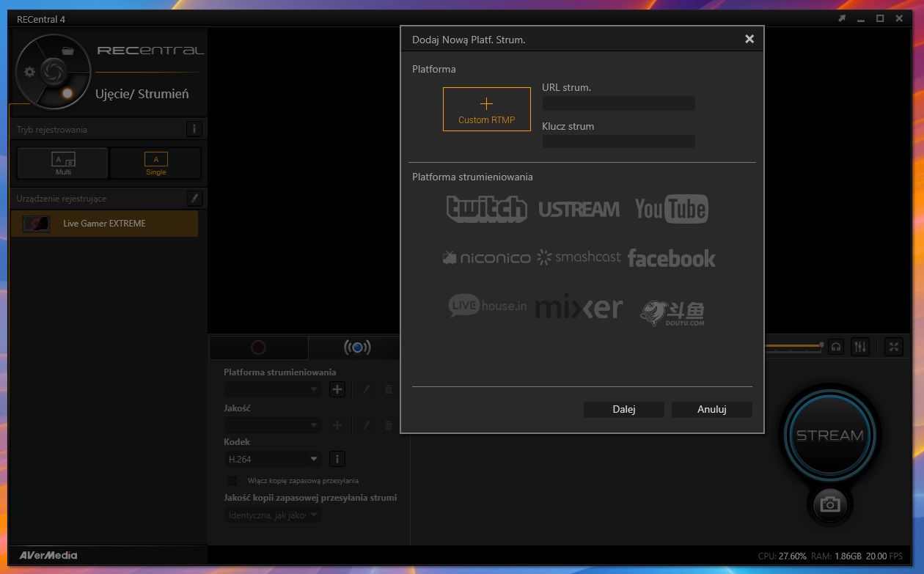The image size is (924, 574).
Task: Edit the Urządzenie rejestrujące pencil icon
Action: 194,198
